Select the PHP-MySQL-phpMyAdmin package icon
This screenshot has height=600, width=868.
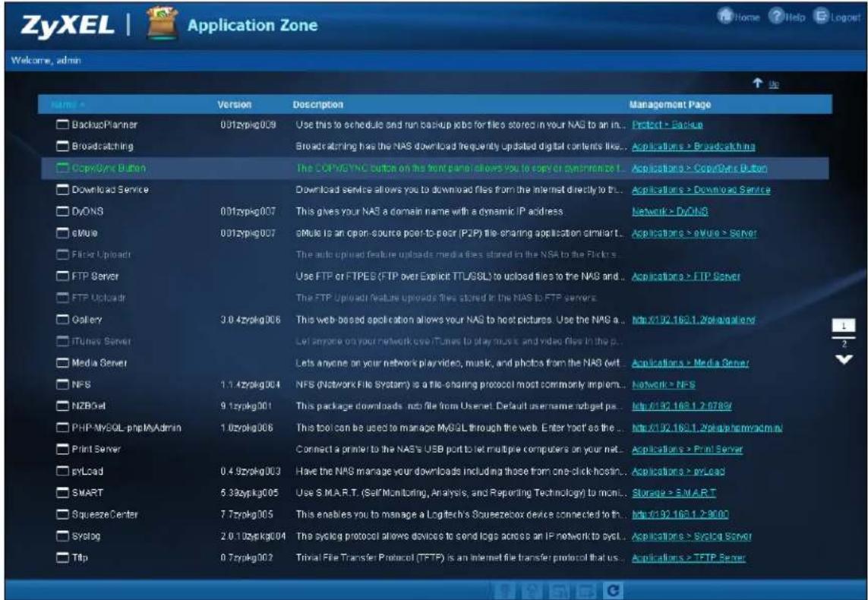point(62,428)
